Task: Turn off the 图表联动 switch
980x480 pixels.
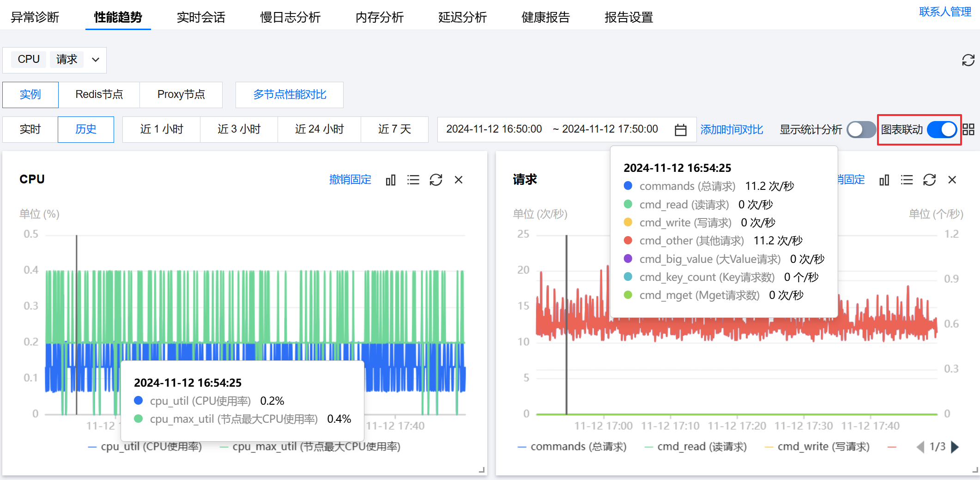Action: click(942, 129)
